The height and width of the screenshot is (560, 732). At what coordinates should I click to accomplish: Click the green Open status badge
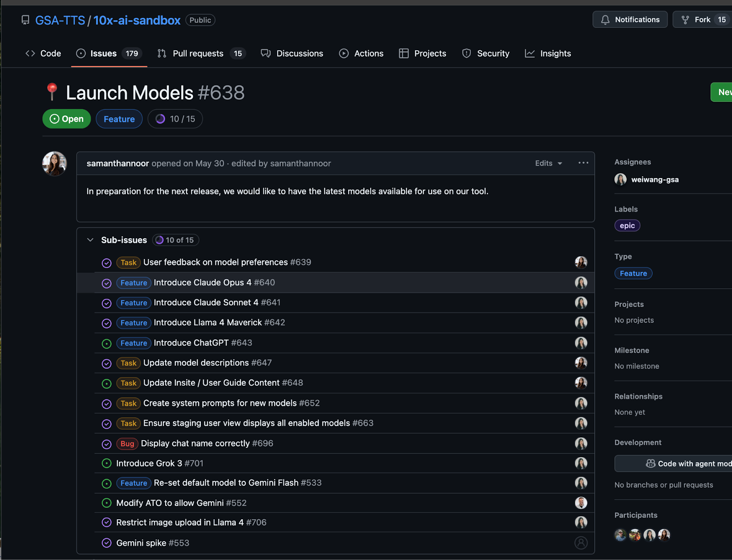[x=66, y=119]
